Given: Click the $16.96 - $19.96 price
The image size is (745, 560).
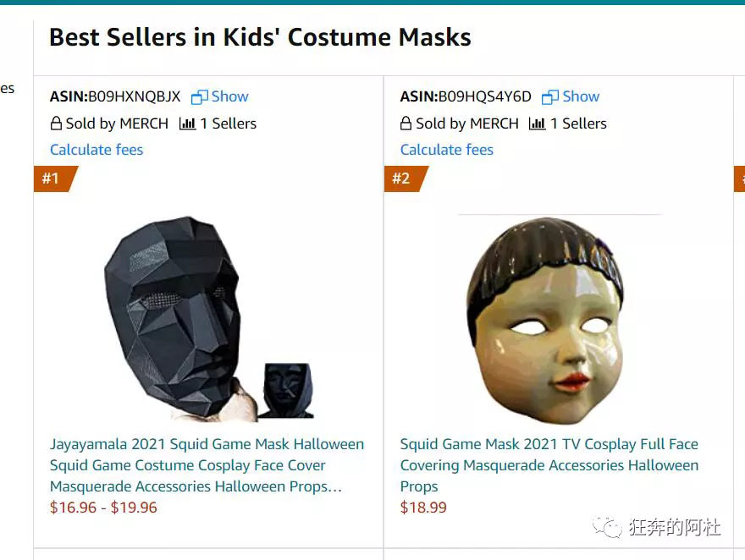Looking at the screenshot, I should pyautogui.click(x=103, y=508).
